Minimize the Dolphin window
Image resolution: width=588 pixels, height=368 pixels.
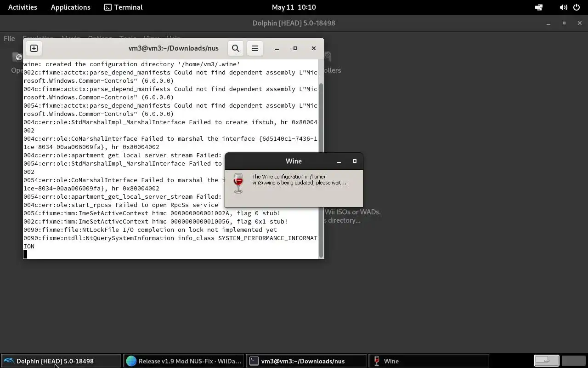548,23
